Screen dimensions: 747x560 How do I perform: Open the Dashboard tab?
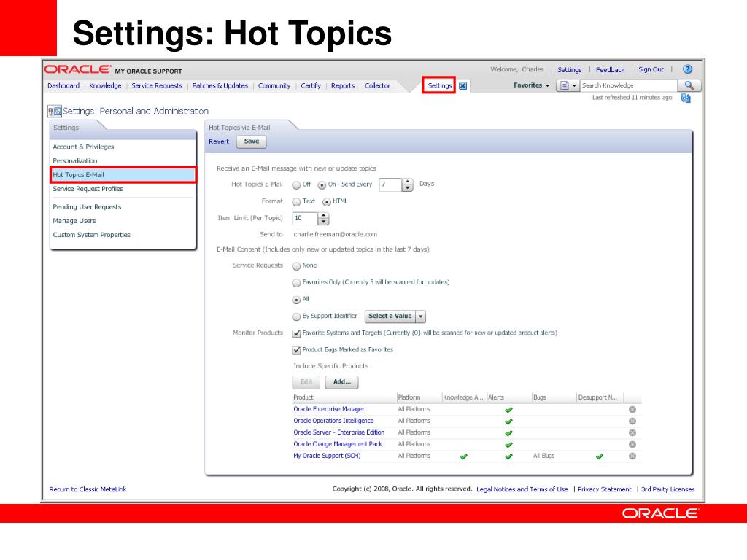(x=63, y=86)
